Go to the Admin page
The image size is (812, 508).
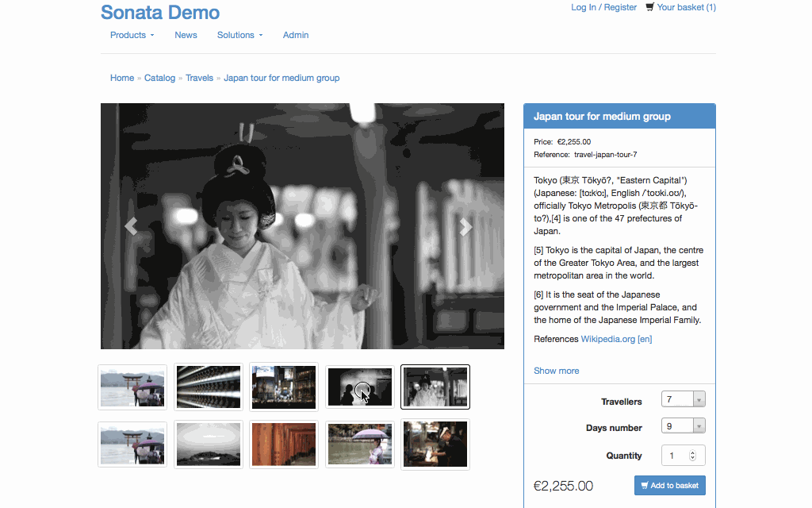296,35
